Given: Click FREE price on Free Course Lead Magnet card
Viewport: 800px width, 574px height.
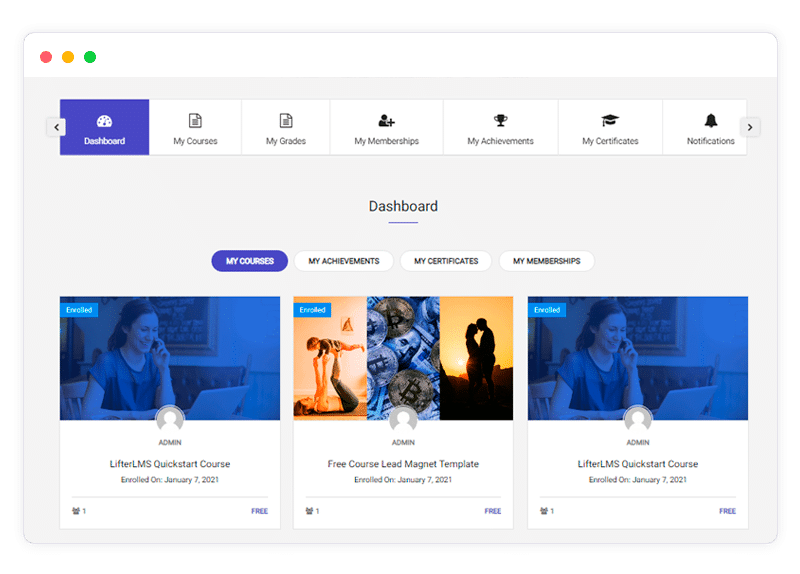Looking at the screenshot, I should [x=493, y=511].
